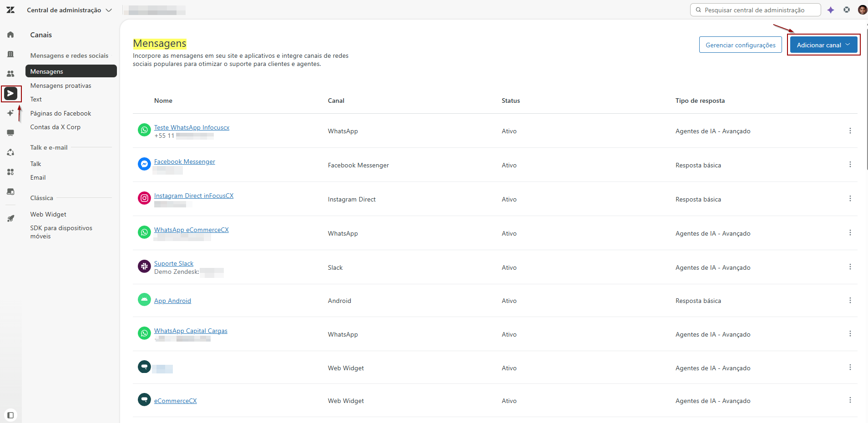868x423 pixels.
Task: Open Páginas do Facebook
Action: (x=61, y=113)
